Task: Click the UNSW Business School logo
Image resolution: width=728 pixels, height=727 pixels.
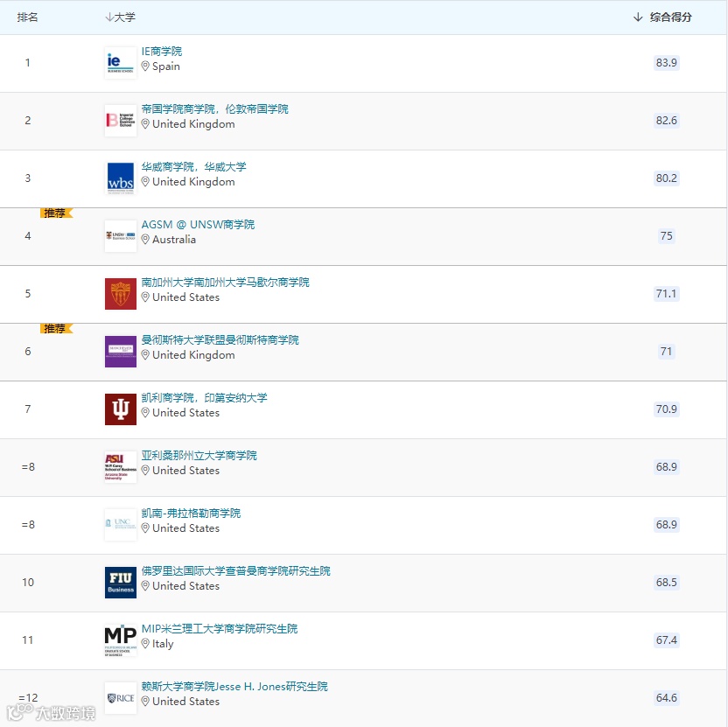Action: (x=120, y=236)
